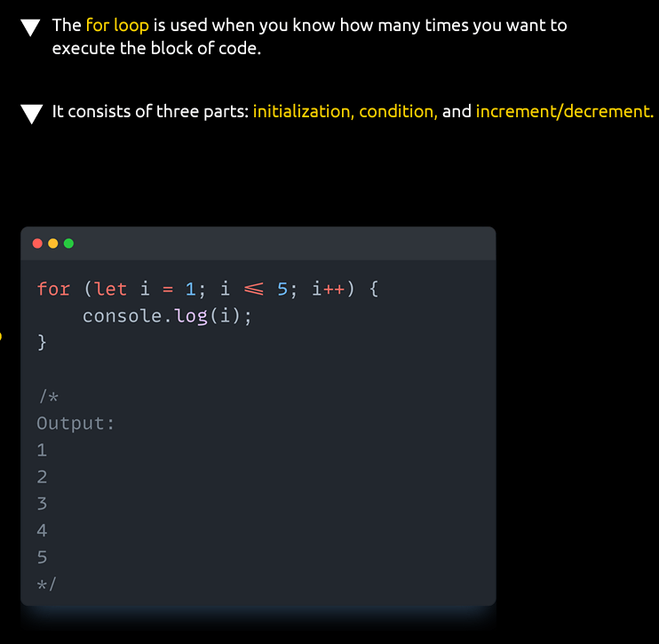
Task: Click the red dot in code window
Action: click(37, 243)
